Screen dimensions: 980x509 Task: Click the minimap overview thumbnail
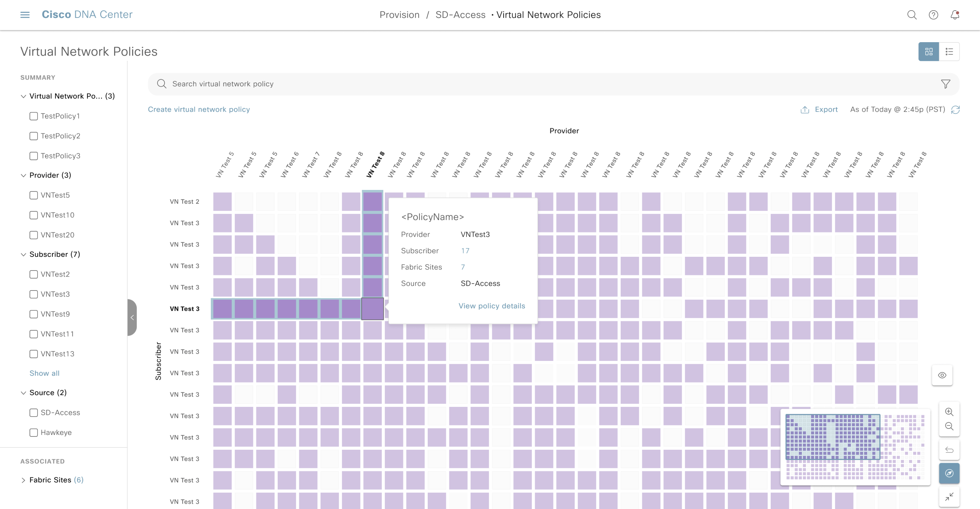point(855,447)
